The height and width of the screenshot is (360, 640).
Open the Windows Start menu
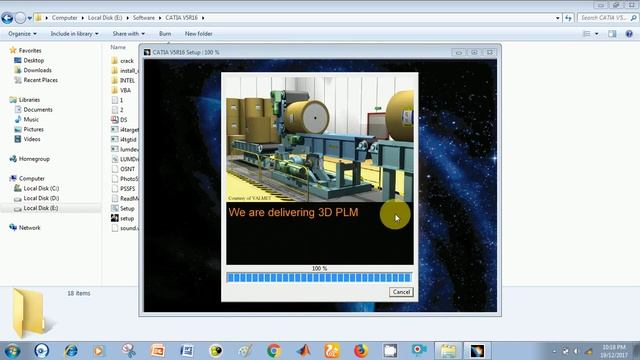(12, 351)
